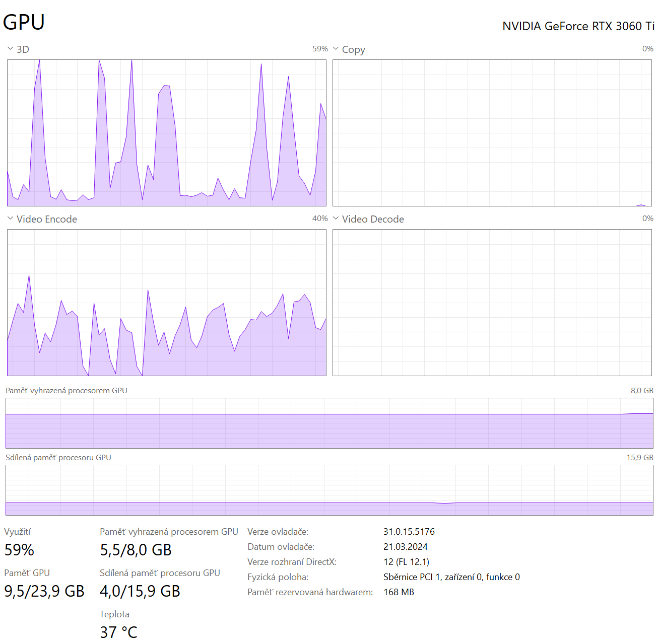This screenshot has width=658, height=644.
Task: Click inside the 3D usage graph
Action: click(166, 133)
